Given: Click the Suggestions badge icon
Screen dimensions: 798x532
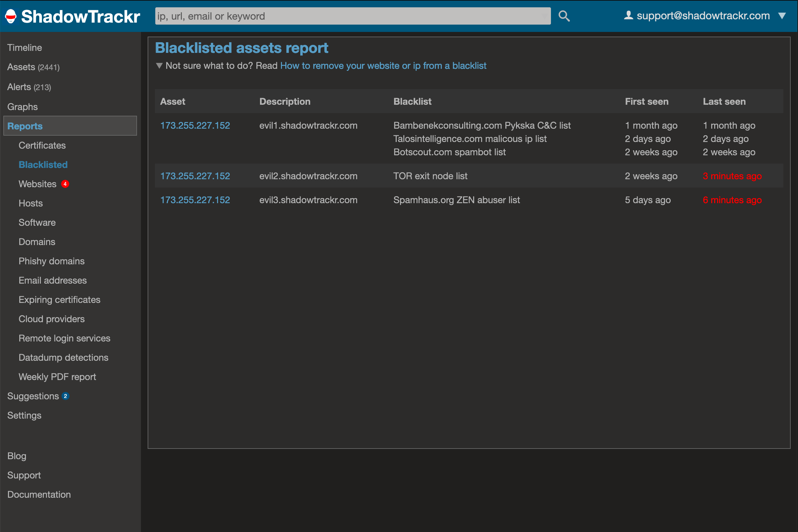Looking at the screenshot, I should [x=67, y=396].
